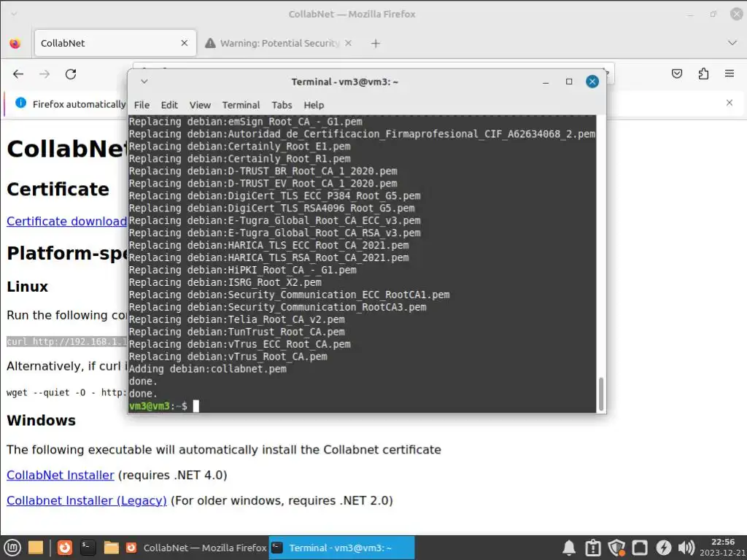Close the terminal with blue X button
Image resolution: width=747 pixels, height=560 pixels.
click(x=592, y=82)
